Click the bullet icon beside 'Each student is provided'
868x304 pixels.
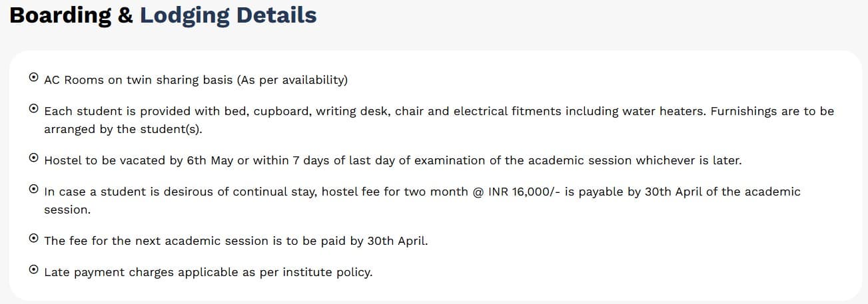pos(34,108)
